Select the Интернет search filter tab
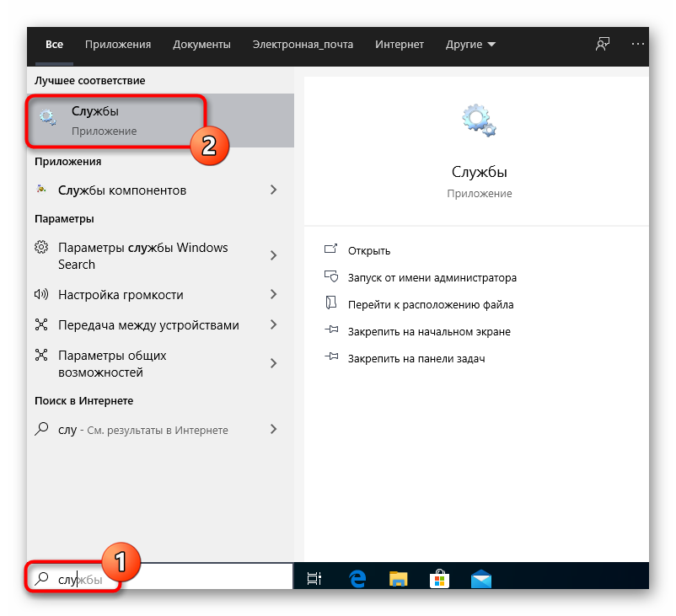Viewport: 676px width, 616px height. pos(400,45)
